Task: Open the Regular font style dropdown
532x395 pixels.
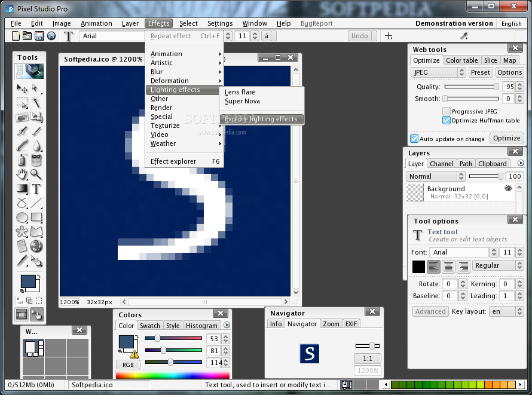Action: coord(497,265)
